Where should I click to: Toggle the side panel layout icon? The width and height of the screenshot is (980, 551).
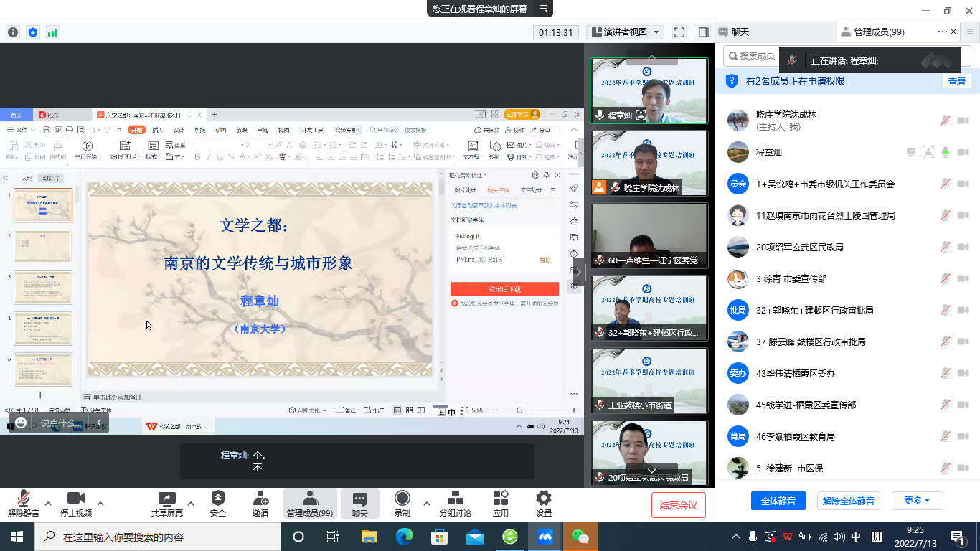703,32
